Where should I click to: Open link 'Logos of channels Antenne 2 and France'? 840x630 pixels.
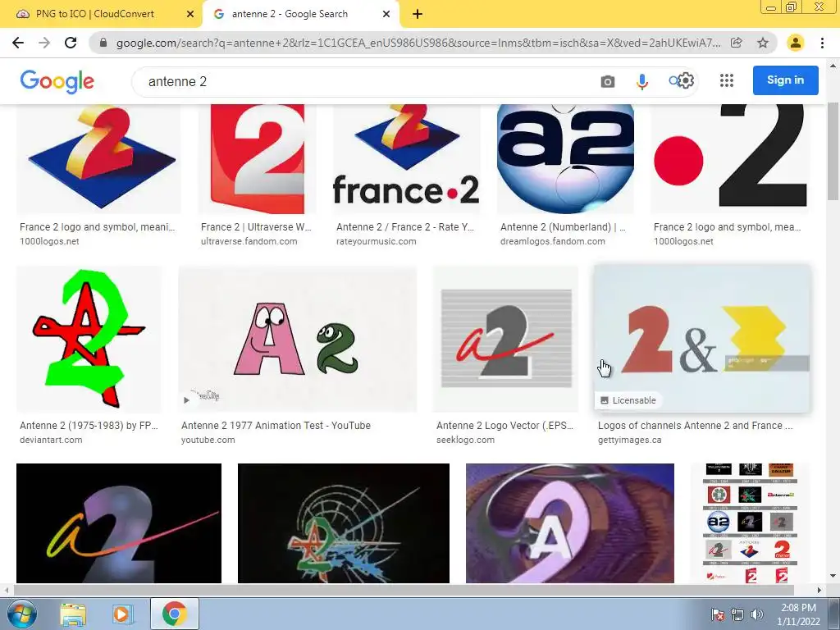coord(696,426)
